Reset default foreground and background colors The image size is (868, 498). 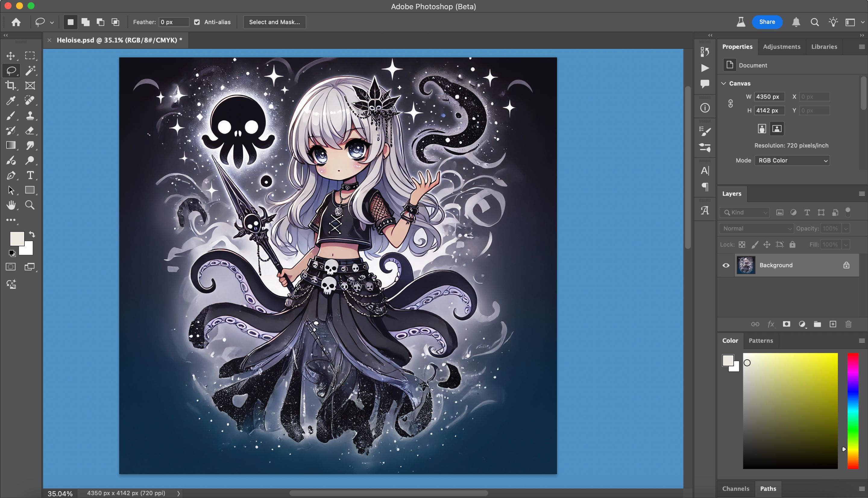tap(12, 254)
